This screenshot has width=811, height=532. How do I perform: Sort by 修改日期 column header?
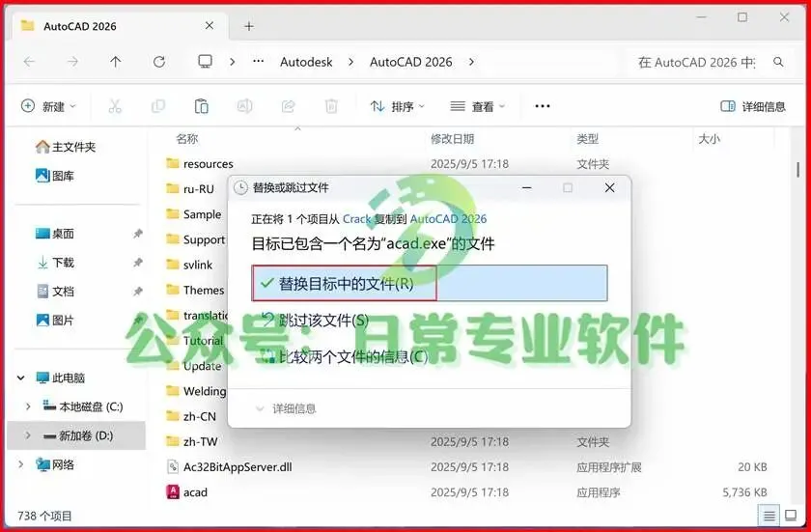click(x=452, y=139)
